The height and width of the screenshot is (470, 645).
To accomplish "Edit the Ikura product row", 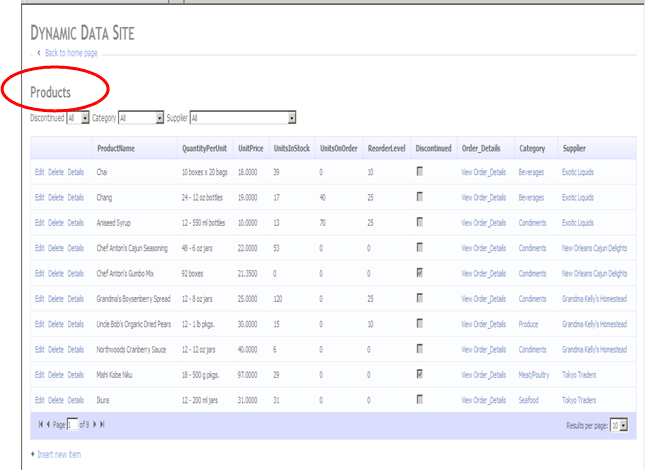I will click(x=39, y=400).
